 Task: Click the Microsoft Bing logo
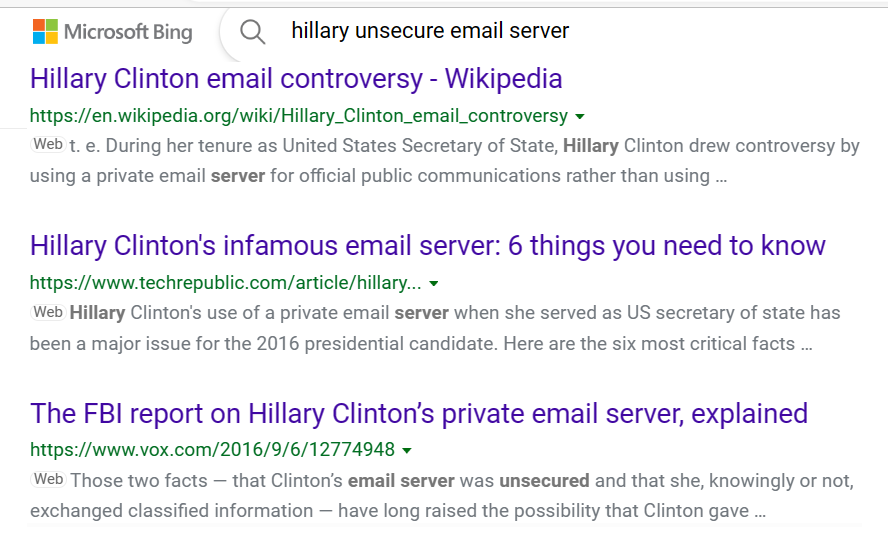[113, 32]
